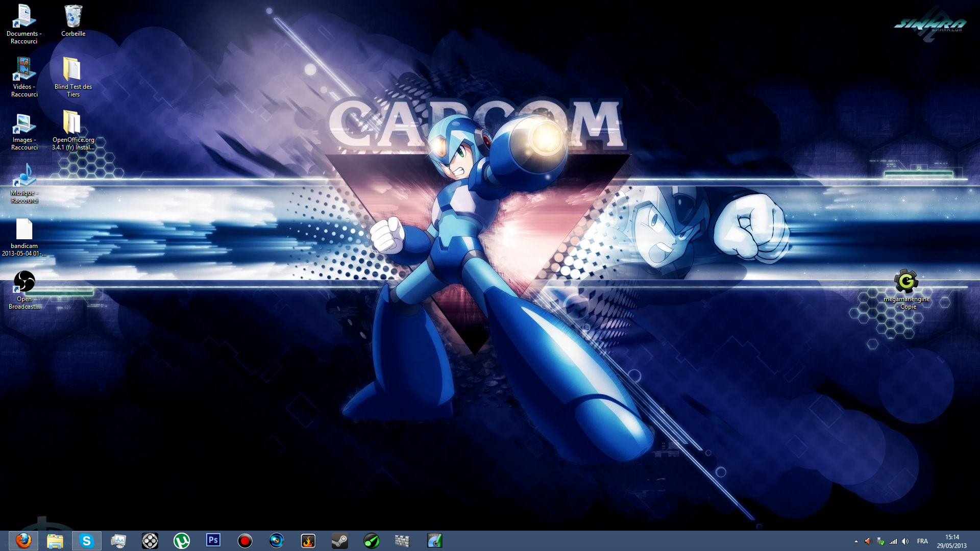Switch to Skype in the taskbar
The width and height of the screenshot is (980, 551).
tap(87, 541)
